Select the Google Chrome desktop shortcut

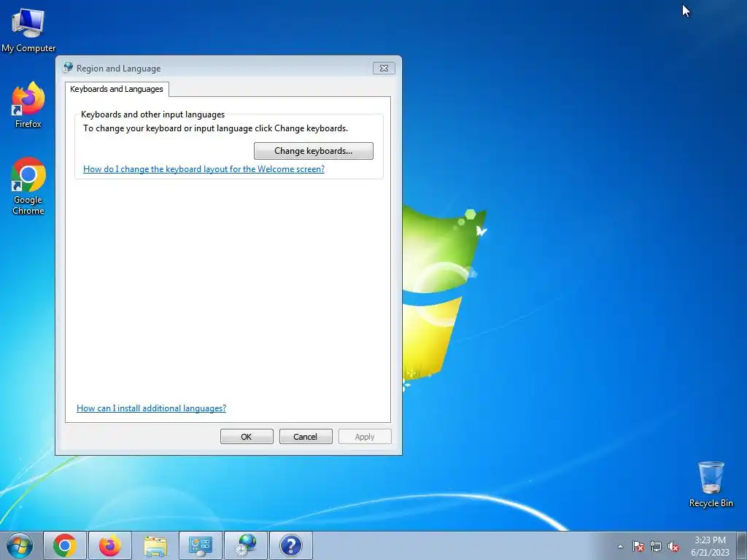tap(28, 186)
